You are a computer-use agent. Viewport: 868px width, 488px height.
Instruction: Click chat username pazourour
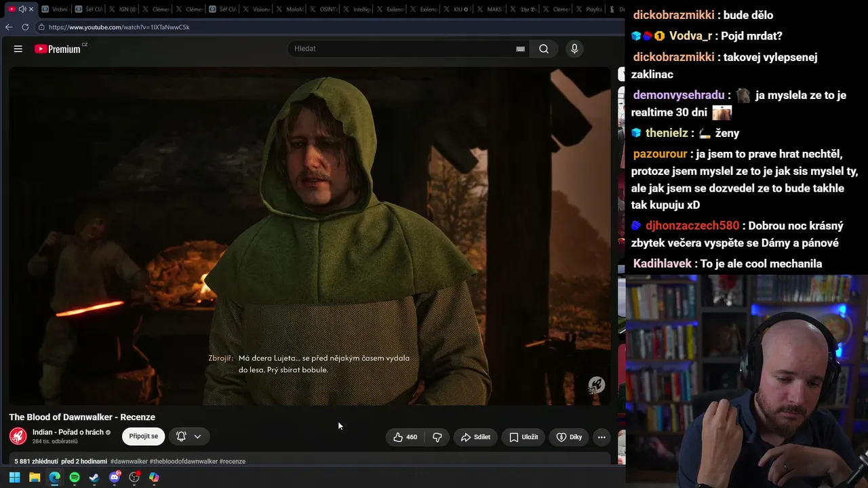coord(660,155)
